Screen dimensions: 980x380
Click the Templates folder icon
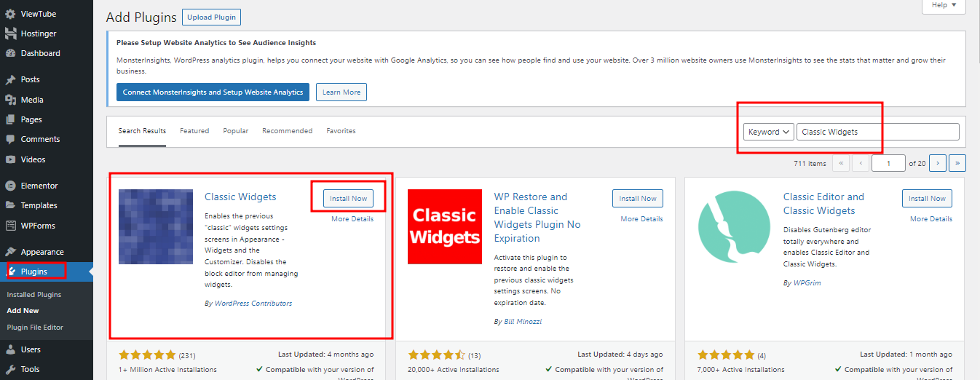tap(10, 205)
